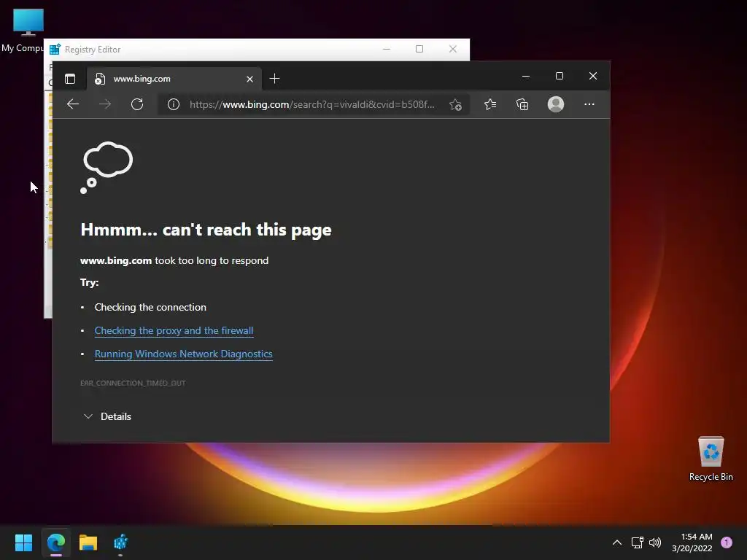View site information icon in address bar
747x560 pixels.
click(x=174, y=104)
